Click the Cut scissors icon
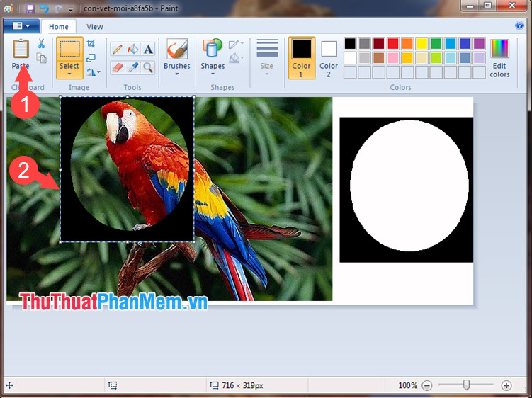The width and height of the screenshot is (532, 398). [x=41, y=43]
